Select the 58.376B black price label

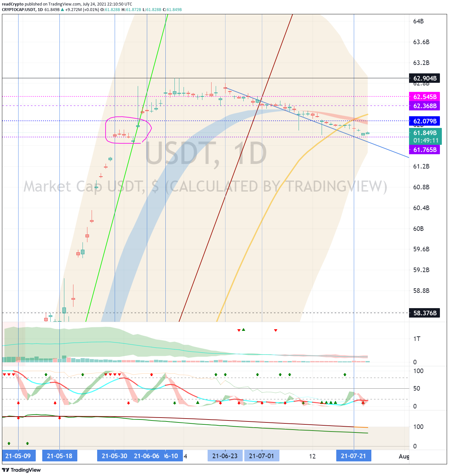pos(424,313)
